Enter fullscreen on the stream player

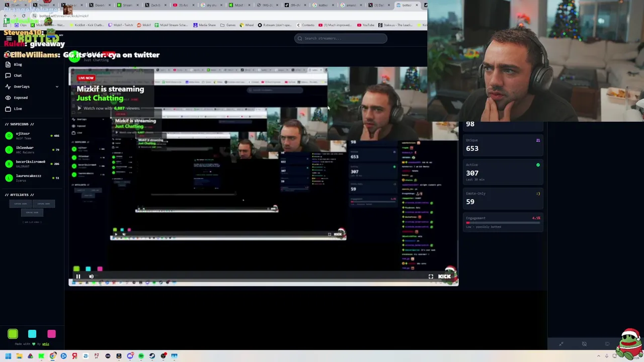click(431, 277)
